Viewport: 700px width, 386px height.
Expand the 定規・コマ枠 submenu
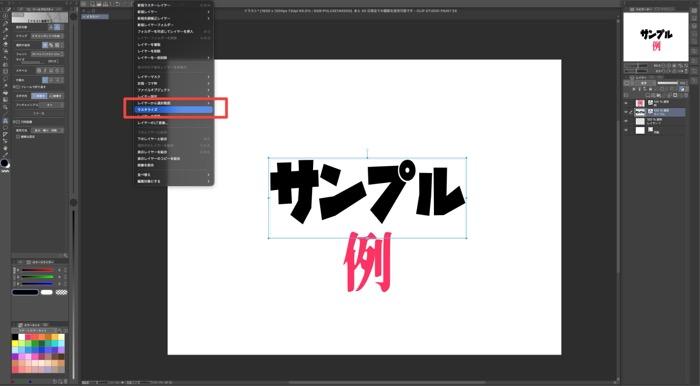[x=174, y=83]
